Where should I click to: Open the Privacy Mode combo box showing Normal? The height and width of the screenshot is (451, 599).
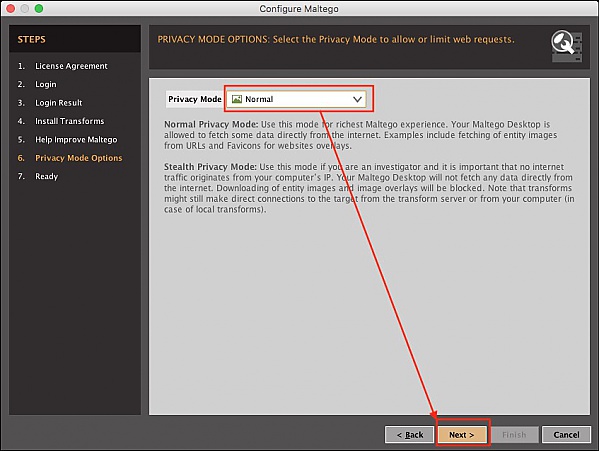point(296,99)
